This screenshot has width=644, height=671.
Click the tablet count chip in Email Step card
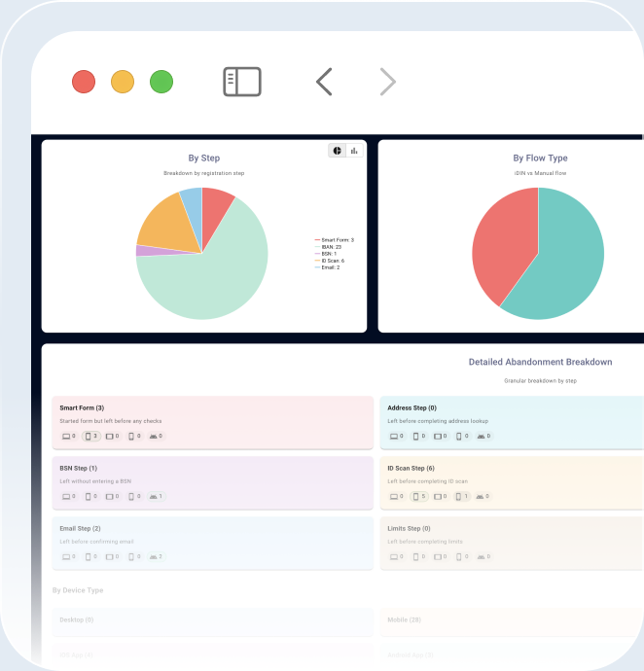[112, 557]
